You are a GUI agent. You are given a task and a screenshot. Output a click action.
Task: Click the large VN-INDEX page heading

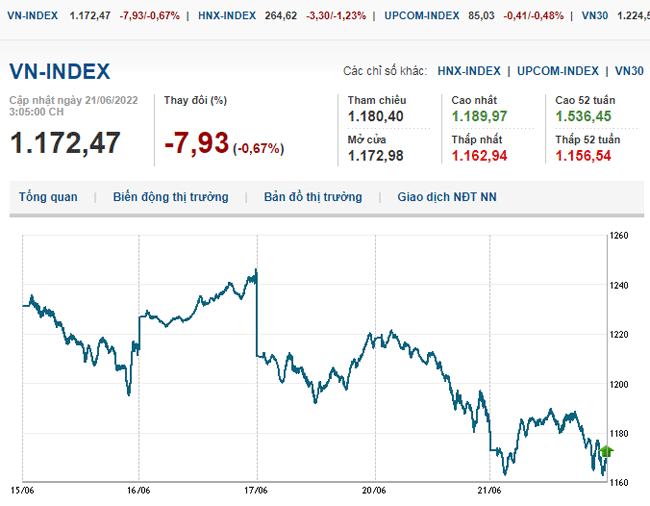[60, 71]
